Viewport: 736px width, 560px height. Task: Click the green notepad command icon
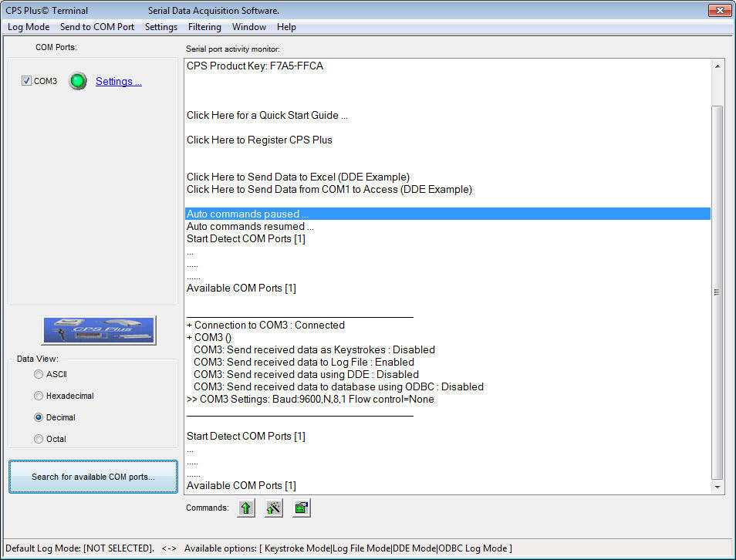302,508
